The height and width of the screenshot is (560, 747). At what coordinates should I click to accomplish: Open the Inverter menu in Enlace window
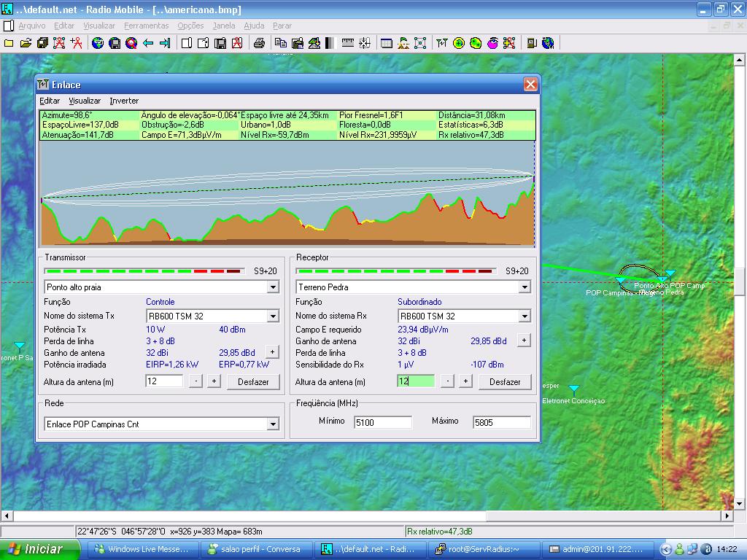[124, 101]
